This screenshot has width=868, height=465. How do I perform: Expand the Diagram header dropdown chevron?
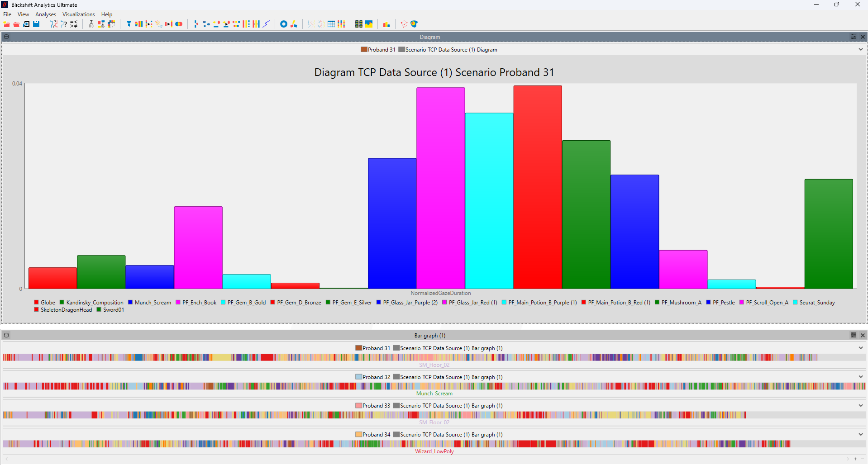tap(860, 49)
